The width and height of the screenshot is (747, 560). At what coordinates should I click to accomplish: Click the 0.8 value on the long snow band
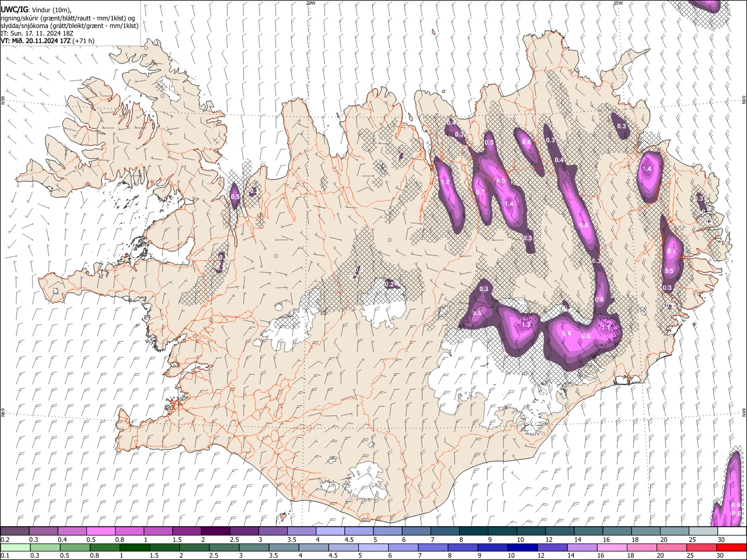[x=583, y=225]
